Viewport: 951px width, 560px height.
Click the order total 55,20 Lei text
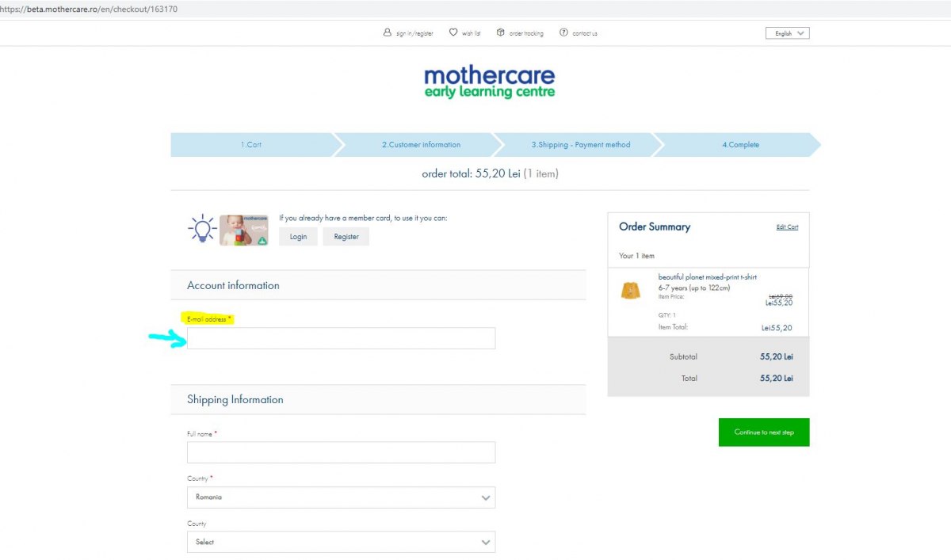tap(490, 173)
